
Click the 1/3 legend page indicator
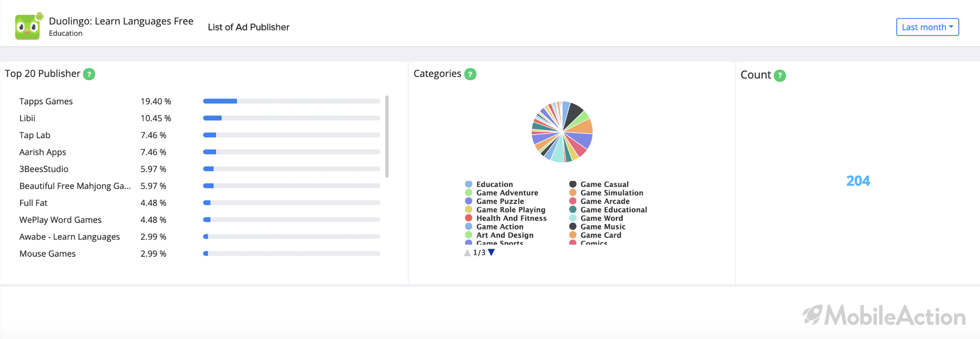pyautogui.click(x=479, y=252)
